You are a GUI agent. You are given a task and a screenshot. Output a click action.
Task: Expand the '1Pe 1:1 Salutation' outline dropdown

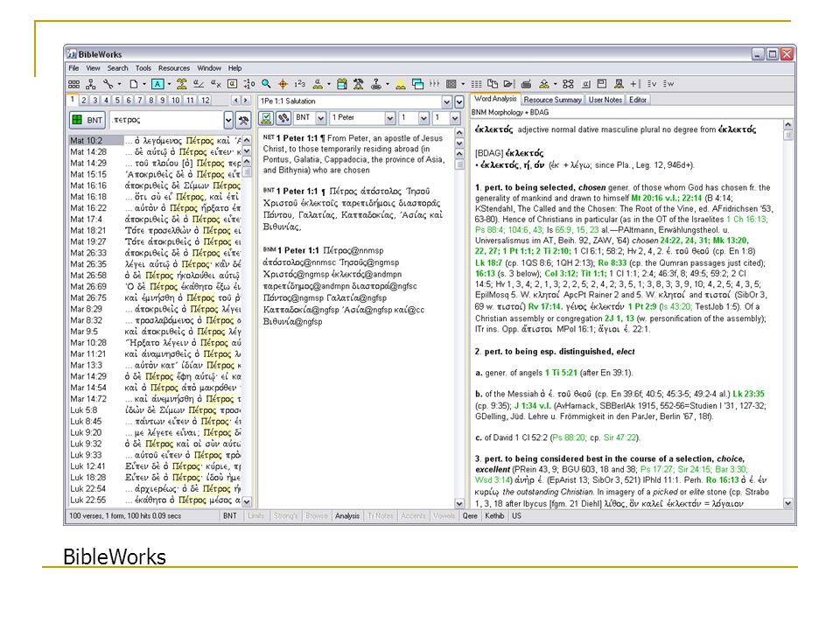pos(447,101)
